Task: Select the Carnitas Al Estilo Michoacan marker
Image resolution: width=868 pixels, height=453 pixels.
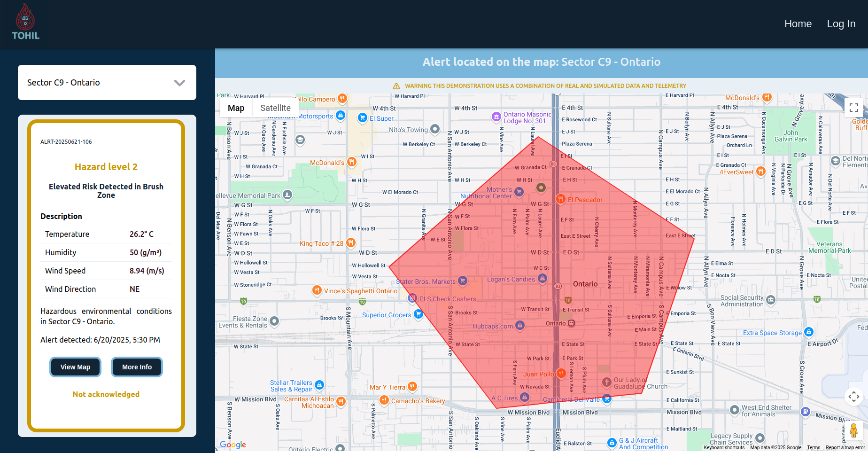Action: tap(341, 401)
